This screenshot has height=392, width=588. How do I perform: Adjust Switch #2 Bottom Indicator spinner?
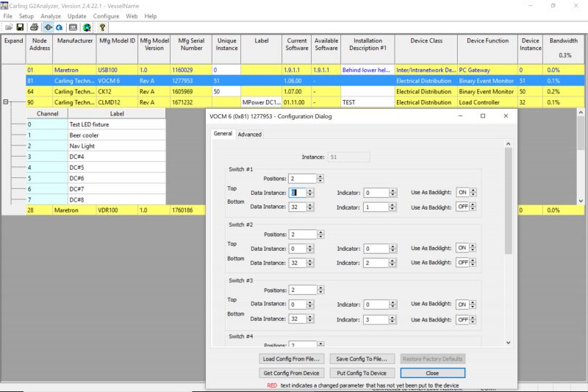pyautogui.click(x=392, y=263)
